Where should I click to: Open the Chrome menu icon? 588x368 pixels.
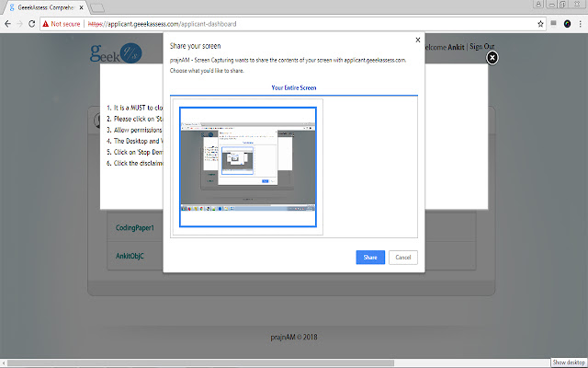580,22
